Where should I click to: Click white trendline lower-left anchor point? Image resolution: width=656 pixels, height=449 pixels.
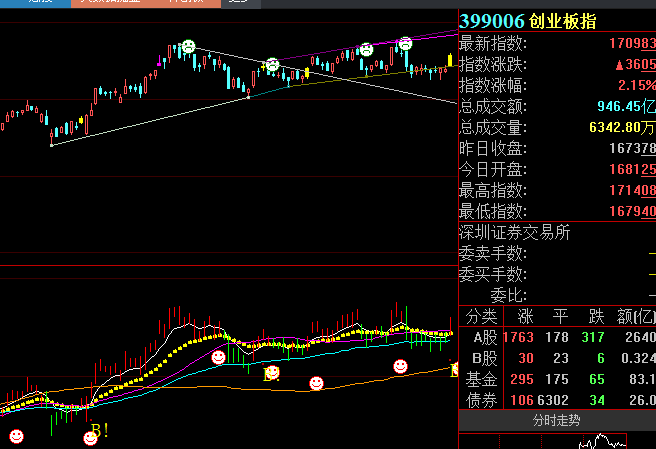pos(51,145)
